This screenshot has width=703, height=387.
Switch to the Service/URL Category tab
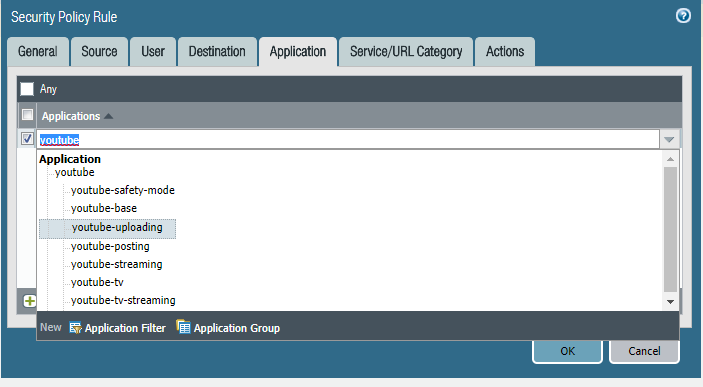coord(406,52)
